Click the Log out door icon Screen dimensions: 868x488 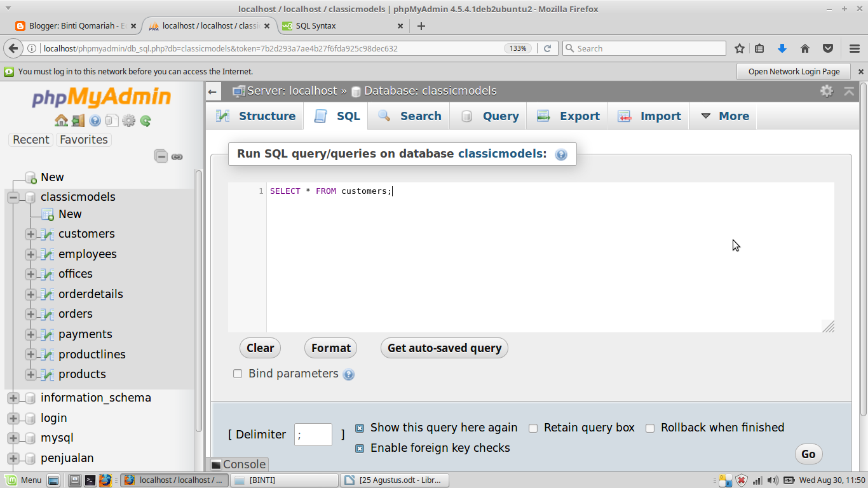point(78,119)
